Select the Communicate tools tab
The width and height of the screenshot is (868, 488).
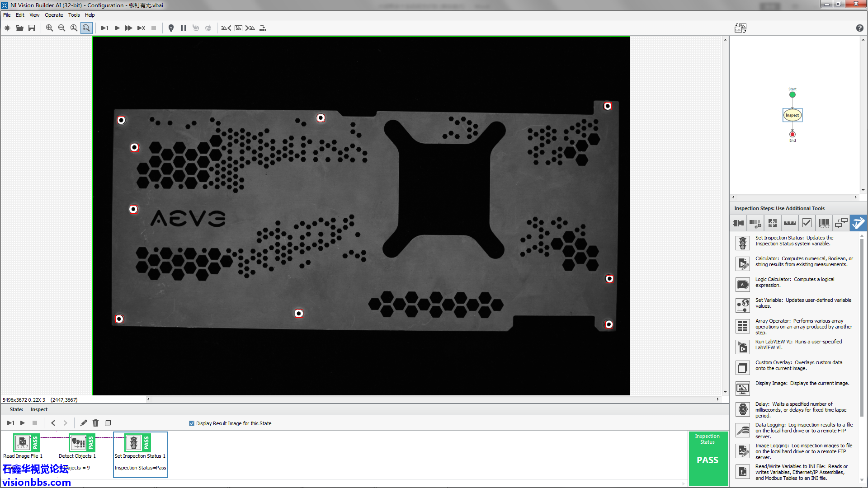pos(841,223)
